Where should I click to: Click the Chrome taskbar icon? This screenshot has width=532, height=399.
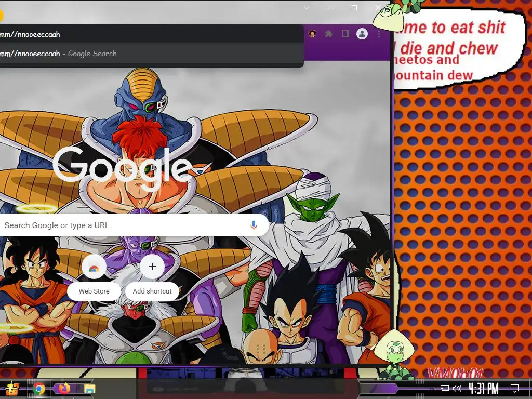pyautogui.click(x=39, y=389)
